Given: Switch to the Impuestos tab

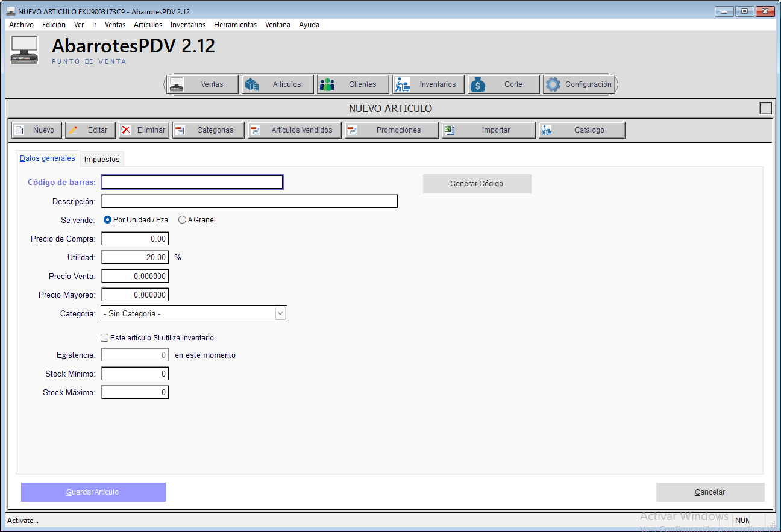Looking at the screenshot, I should [102, 160].
